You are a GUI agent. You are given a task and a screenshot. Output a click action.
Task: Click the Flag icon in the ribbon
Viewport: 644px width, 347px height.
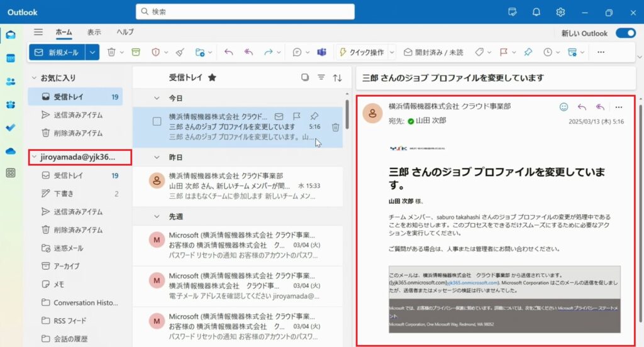(x=504, y=52)
